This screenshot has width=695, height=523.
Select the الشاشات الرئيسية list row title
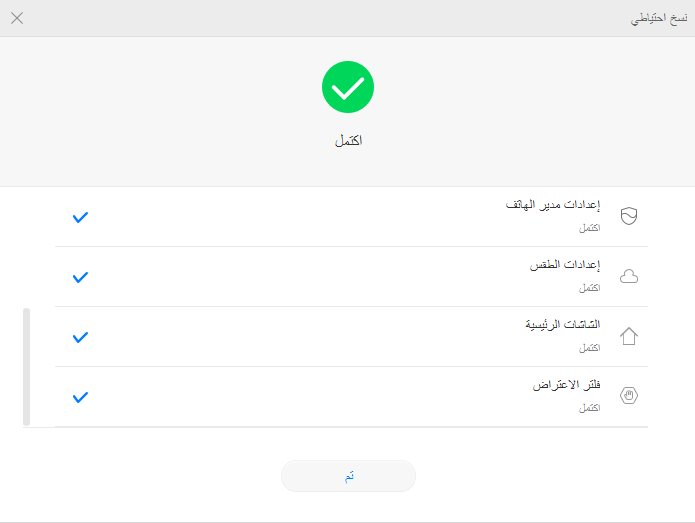click(x=563, y=325)
